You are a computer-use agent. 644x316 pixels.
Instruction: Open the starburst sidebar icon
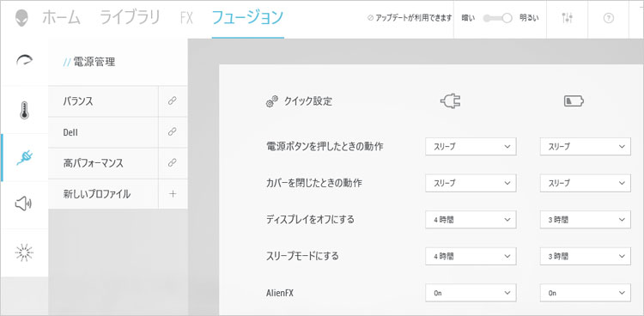click(24, 252)
